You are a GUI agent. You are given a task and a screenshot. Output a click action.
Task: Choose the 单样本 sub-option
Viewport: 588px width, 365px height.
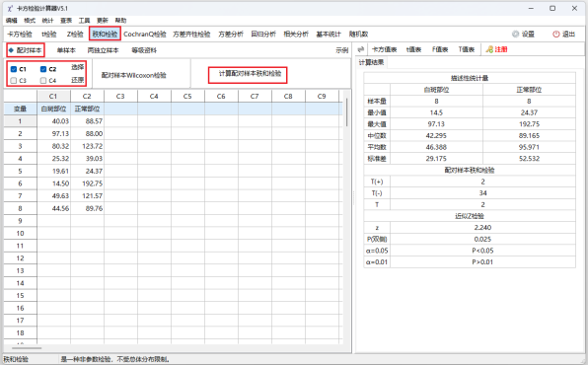click(66, 50)
